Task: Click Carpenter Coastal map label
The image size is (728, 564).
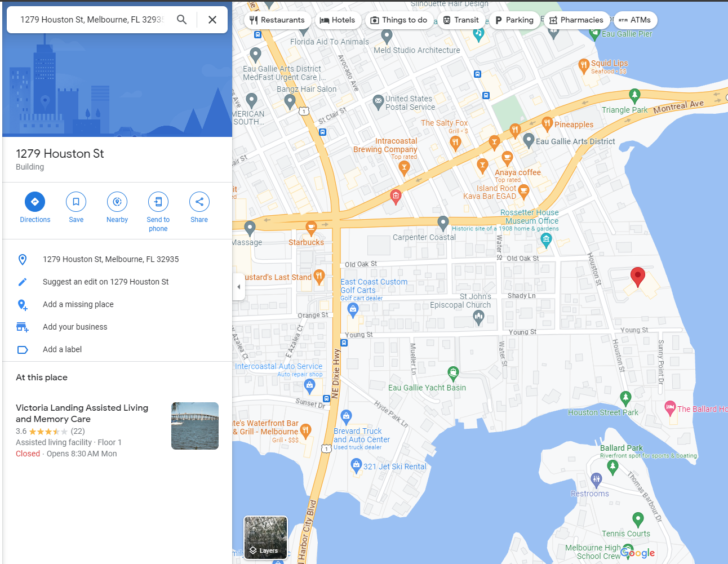Action: pos(424,237)
